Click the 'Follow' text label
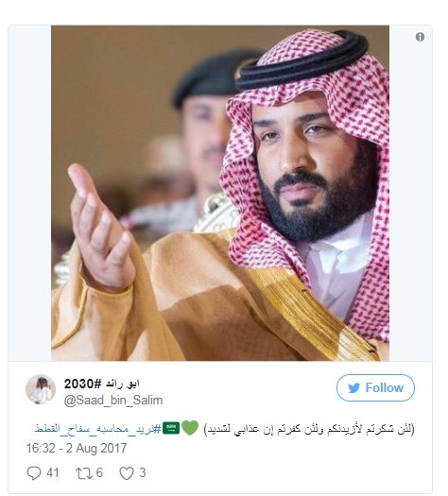 (385, 387)
